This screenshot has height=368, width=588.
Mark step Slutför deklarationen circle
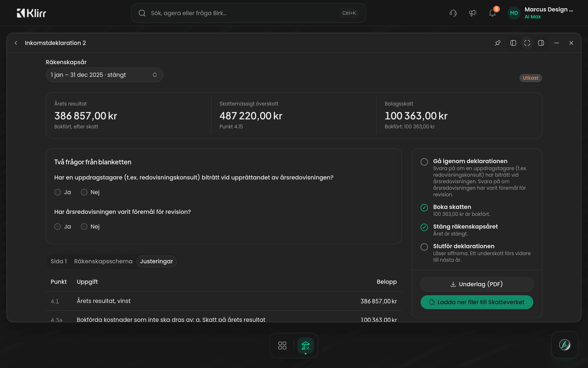[x=424, y=247]
